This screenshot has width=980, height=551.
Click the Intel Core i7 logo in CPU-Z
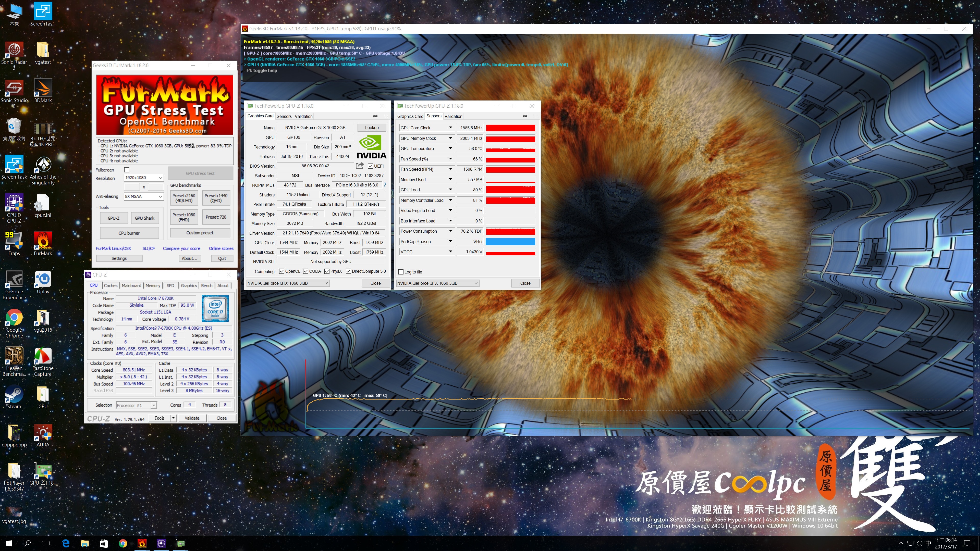tap(215, 308)
